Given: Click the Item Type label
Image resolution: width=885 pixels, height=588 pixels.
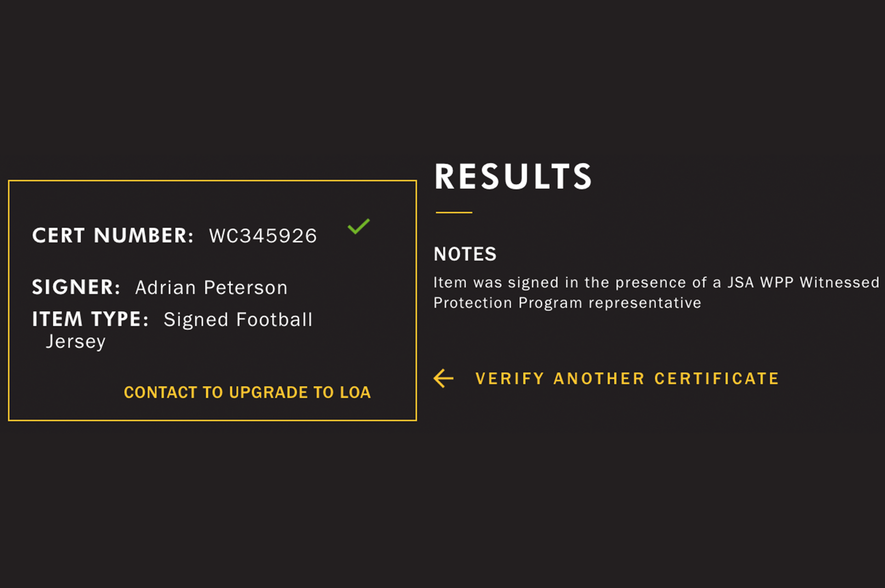Looking at the screenshot, I should tap(90, 319).
